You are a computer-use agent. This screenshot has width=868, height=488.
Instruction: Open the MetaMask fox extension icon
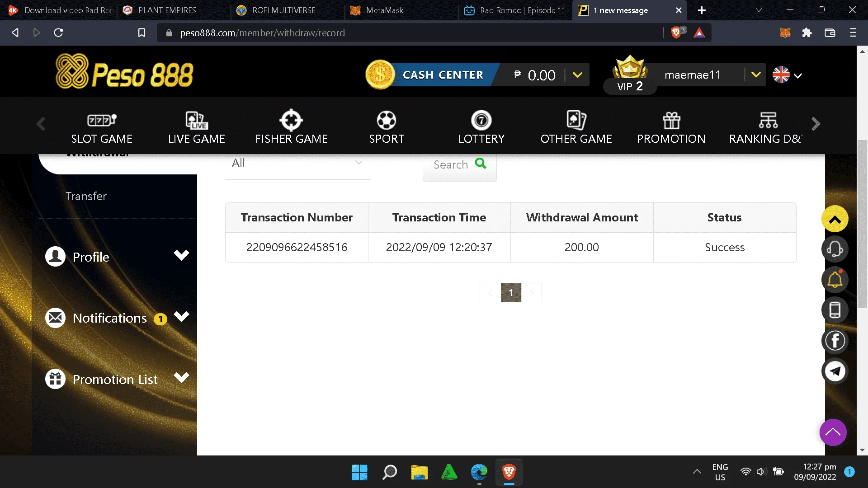point(785,33)
